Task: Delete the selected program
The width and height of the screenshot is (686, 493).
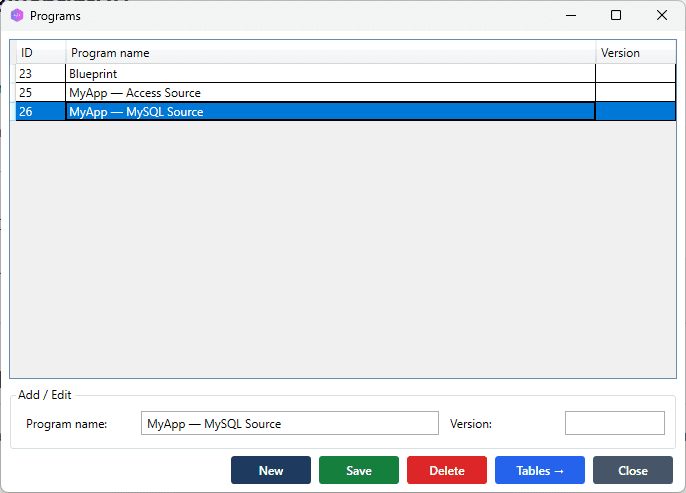Action: coord(447,470)
